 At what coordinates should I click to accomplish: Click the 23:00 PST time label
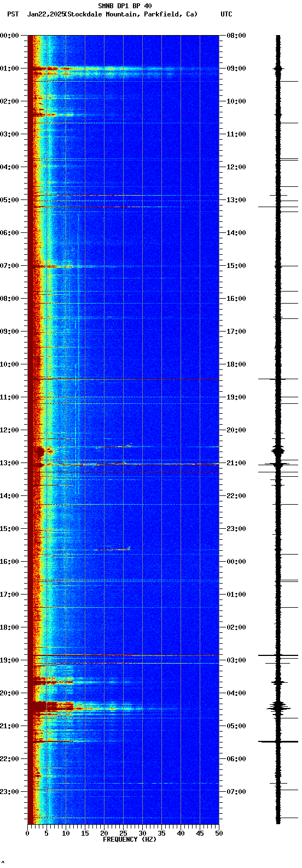pyautogui.click(x=9, y=792)
